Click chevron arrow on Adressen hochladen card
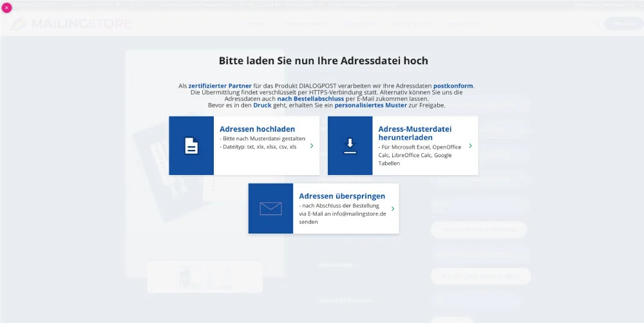Screen dimensions: 644x323 point(312,145)
